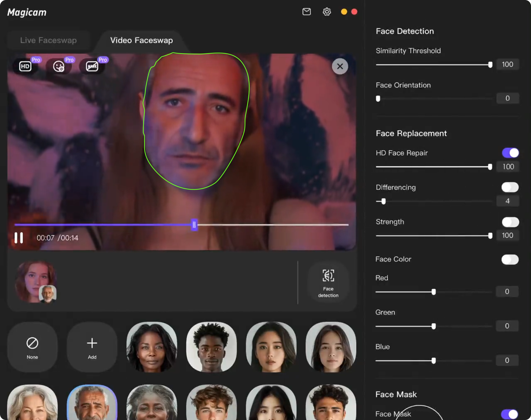Enable the Differencing toggle
531x420 pixels.
point(510,187)
